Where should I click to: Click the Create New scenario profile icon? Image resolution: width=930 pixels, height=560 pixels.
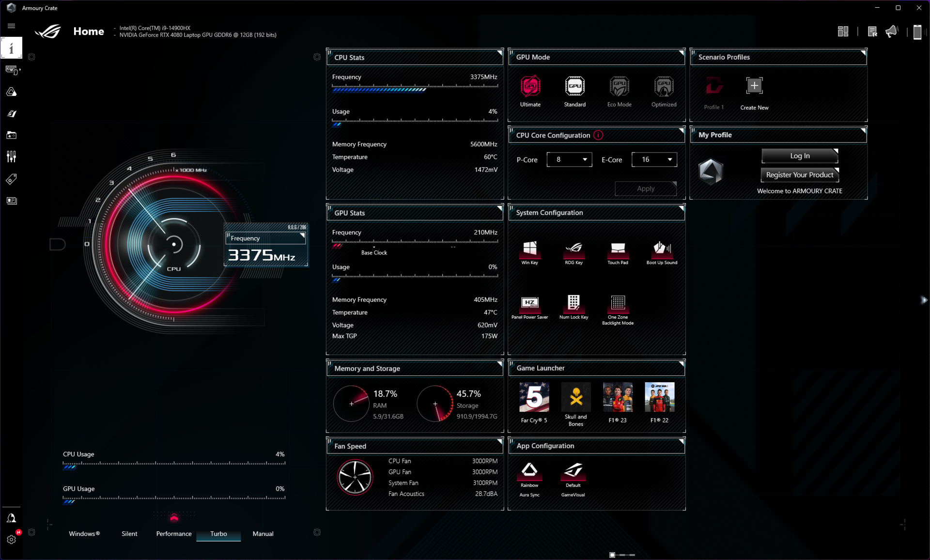coord(754,86)
